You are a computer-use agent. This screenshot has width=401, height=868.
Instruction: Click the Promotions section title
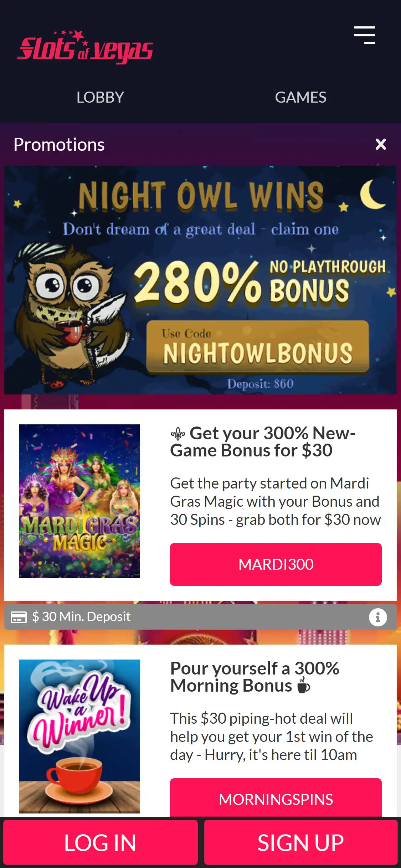[x=59, y=145]
